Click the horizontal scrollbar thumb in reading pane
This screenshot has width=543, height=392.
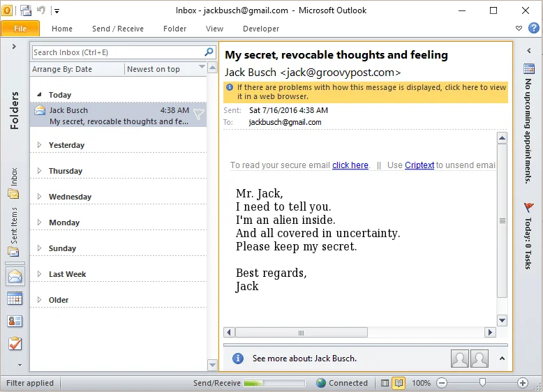302,333
